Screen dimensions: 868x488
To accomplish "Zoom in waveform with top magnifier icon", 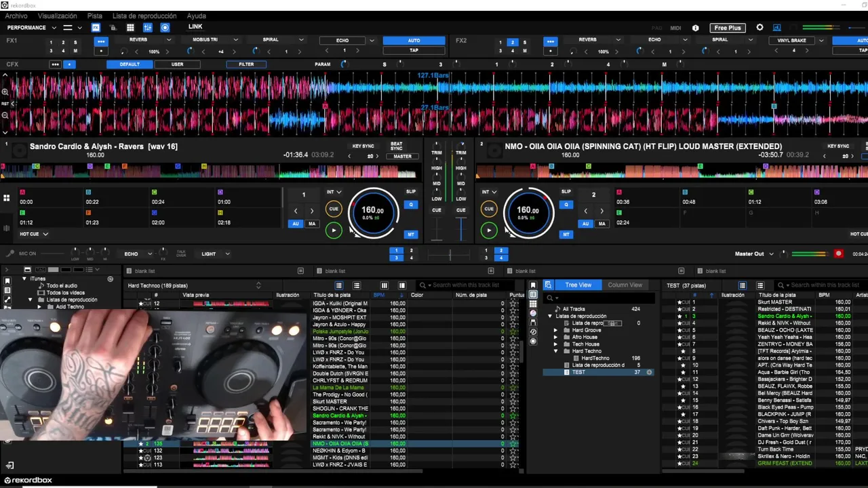I will pyautogui.click(x=5, y=92).
